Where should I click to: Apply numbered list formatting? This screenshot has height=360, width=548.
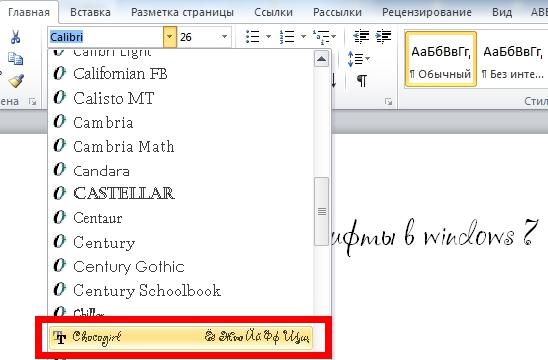[287, 36]
